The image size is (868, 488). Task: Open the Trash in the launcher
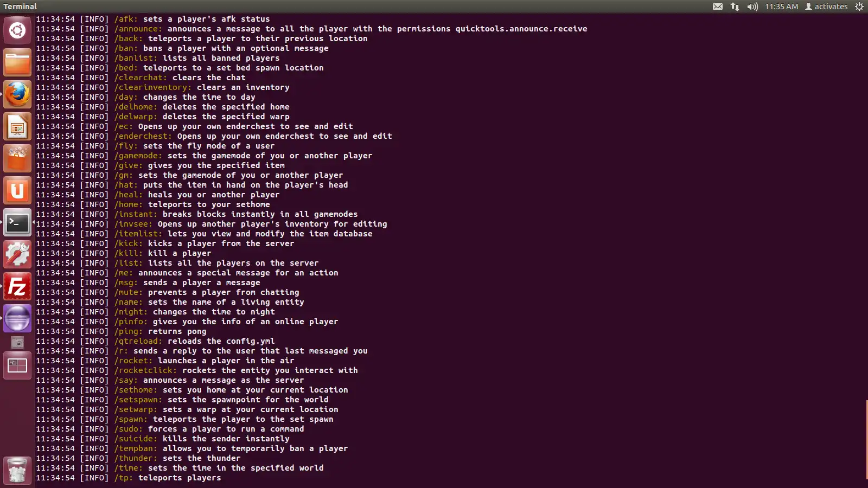(x=17, y=470)
